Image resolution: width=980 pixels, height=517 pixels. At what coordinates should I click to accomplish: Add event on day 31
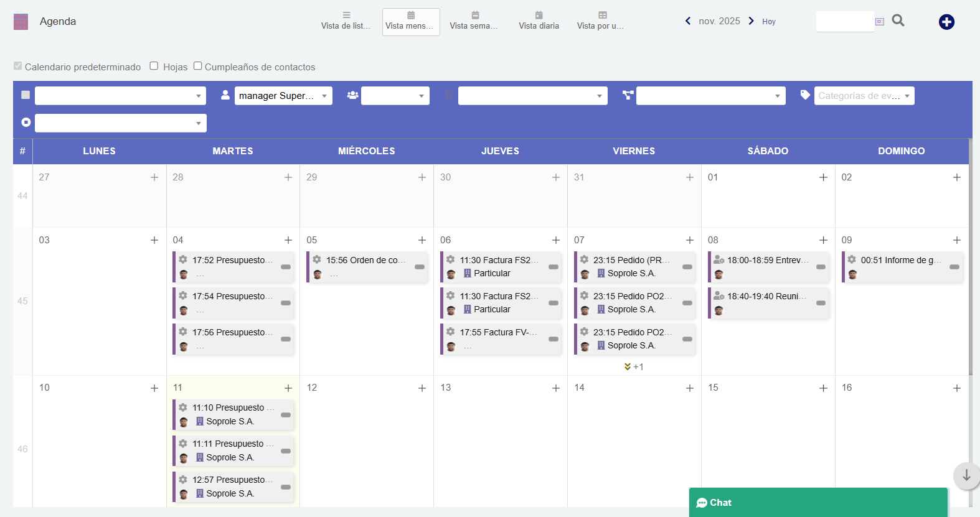pyautogui.click(x=690, y=177)
